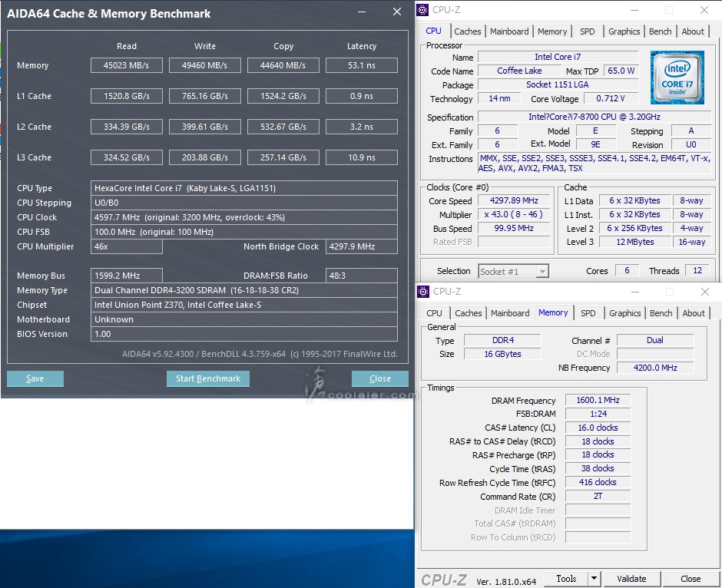This screenshot has width=722, height=588.
Task: Click the Chipset field Intel Union Point Z370
Action: click(x=244, y=305)
